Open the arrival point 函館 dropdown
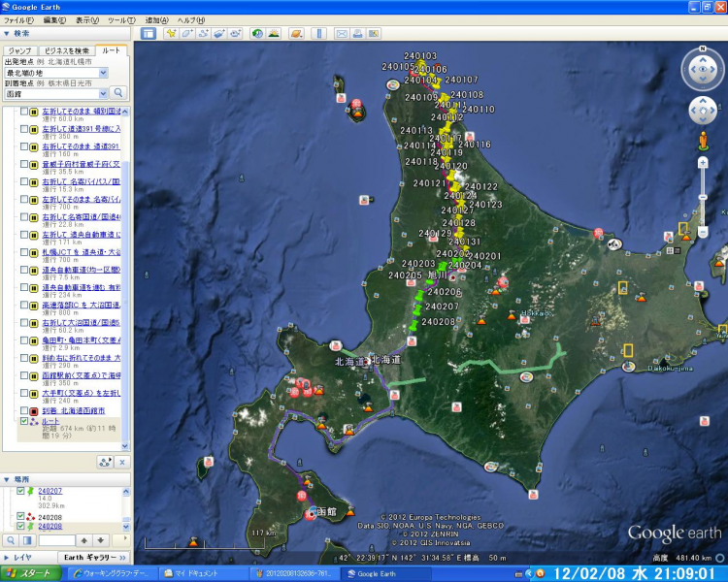The image size is (728, 582). [x=103, y=93]
